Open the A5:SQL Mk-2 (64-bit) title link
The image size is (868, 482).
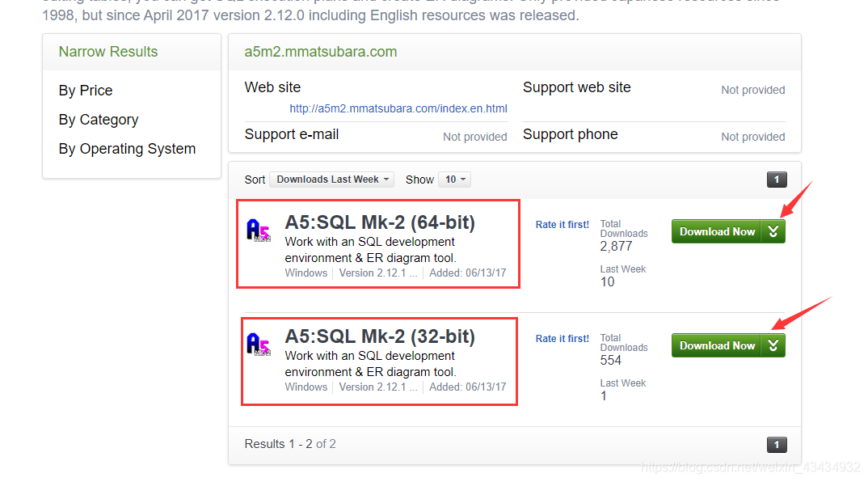click(380, 222)
